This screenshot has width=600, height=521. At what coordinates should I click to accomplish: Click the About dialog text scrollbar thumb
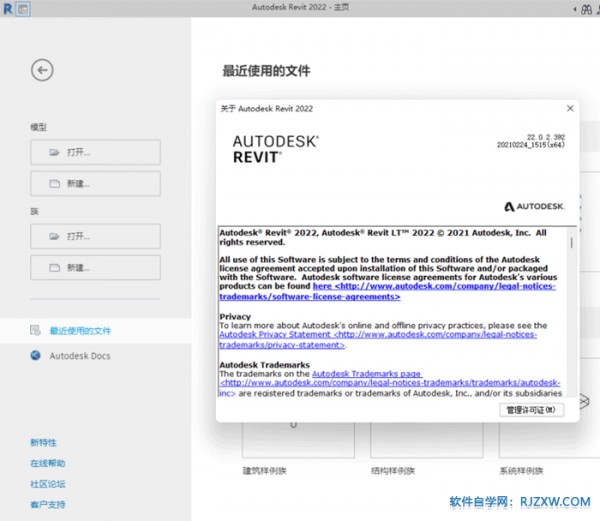(572, 243)
